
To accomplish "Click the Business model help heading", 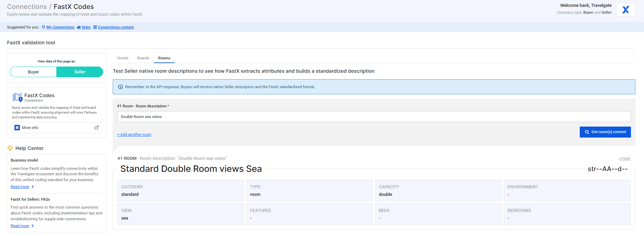I will 24,160.
